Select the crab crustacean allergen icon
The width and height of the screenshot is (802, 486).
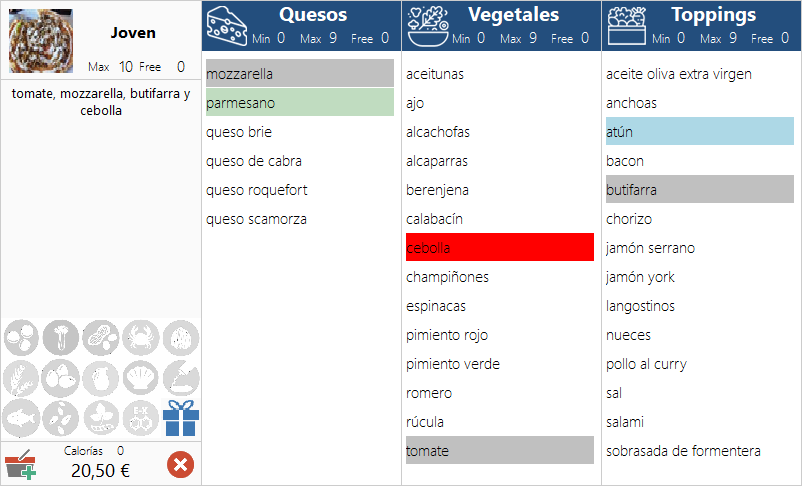141,337
